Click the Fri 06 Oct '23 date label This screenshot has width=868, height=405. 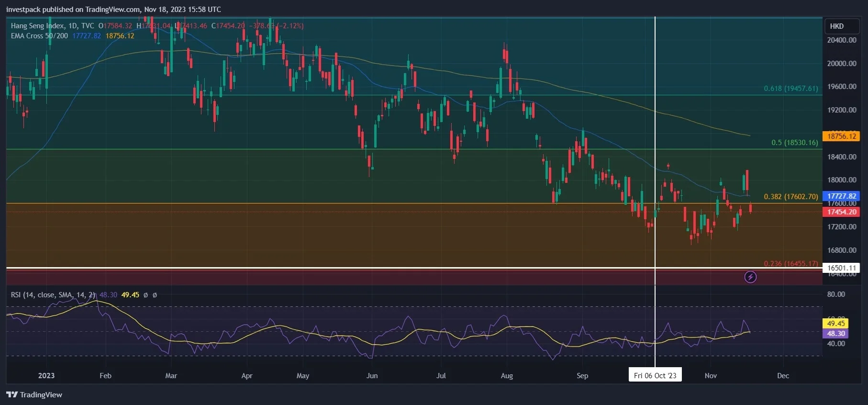tap(655, 375)
